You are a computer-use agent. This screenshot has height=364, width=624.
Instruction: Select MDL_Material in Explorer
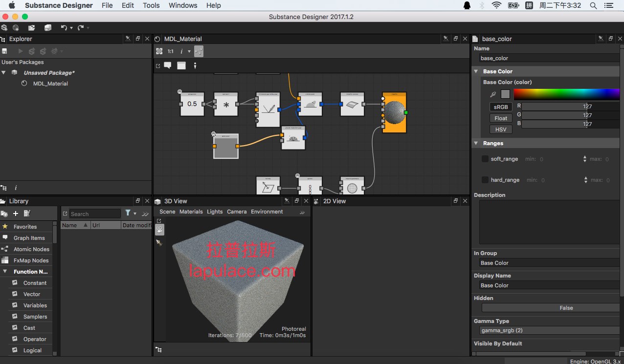(x=50, y=84)
